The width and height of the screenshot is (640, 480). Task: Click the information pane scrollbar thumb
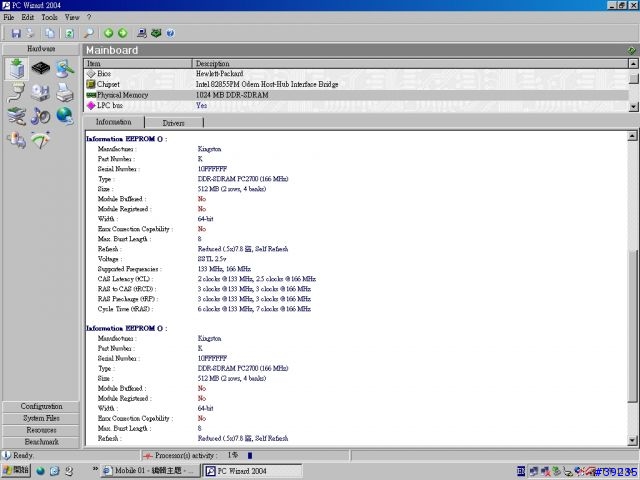click(632, 325)
